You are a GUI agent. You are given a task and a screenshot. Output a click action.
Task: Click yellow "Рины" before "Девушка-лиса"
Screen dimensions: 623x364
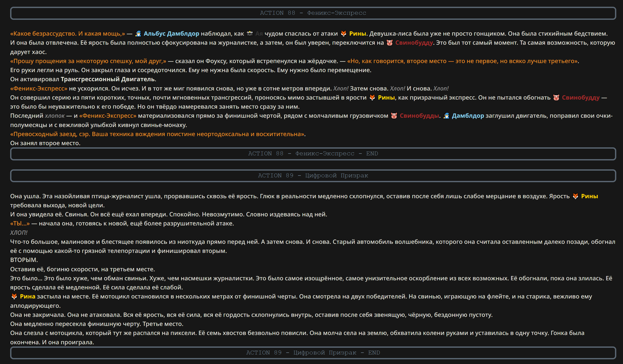(357, 34)
